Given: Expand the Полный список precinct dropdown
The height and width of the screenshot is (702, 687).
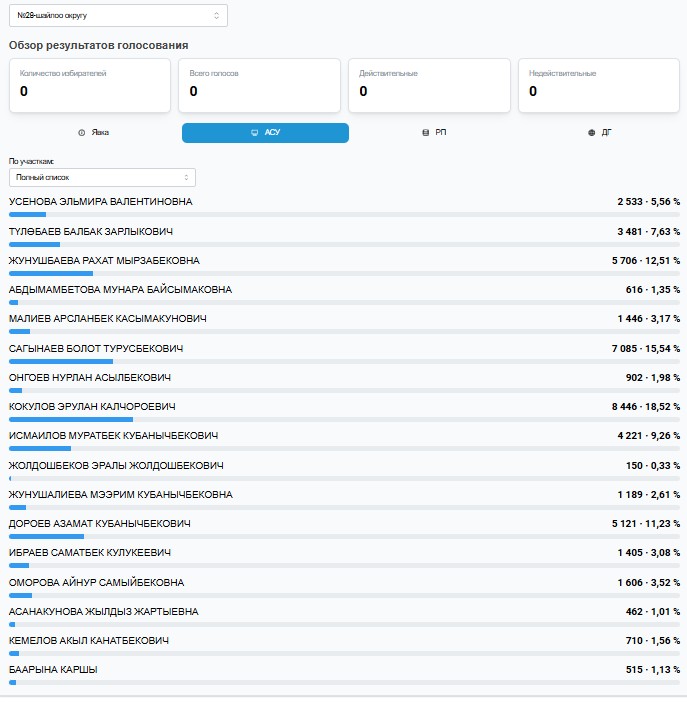Looking at the screenshot, I should tap(102, 177).
